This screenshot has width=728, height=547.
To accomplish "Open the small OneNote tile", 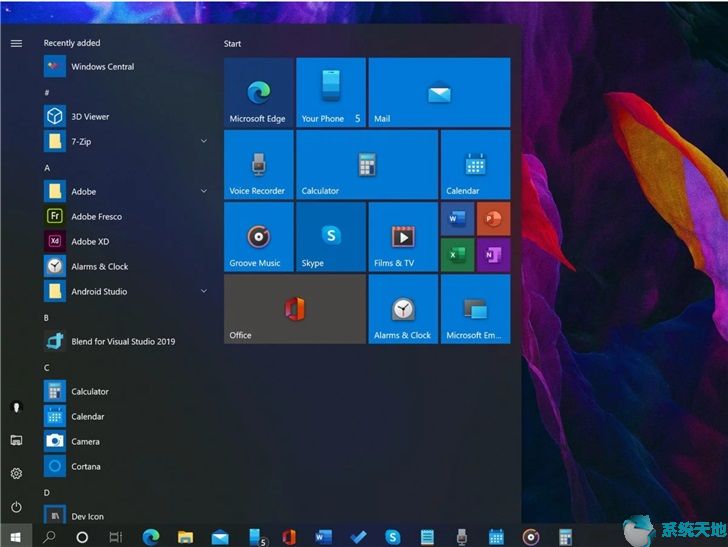I will coord(494,255).
